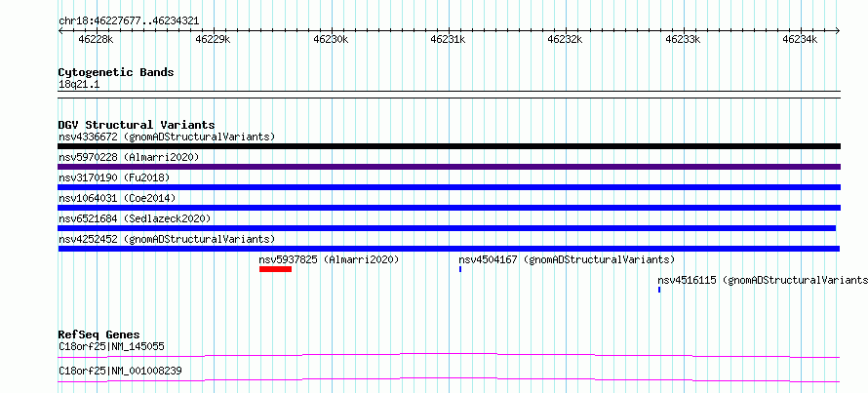Click the 46234k ruler tick label

click(801, 39)
